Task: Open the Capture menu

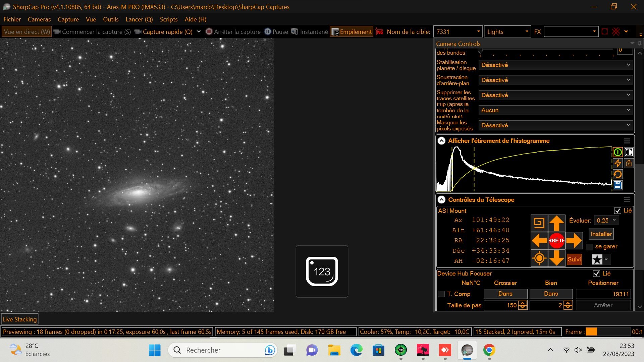Action: pos(68,19)
